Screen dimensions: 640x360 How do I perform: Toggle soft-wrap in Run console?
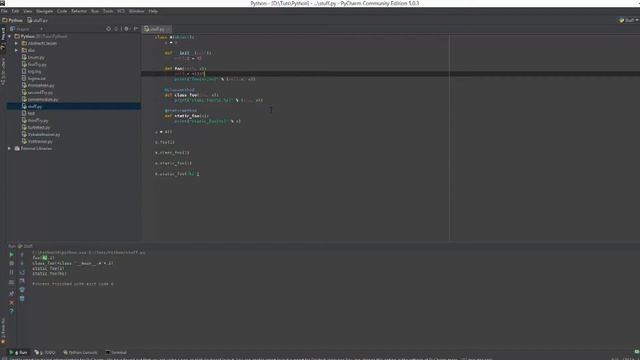(22, 272)
